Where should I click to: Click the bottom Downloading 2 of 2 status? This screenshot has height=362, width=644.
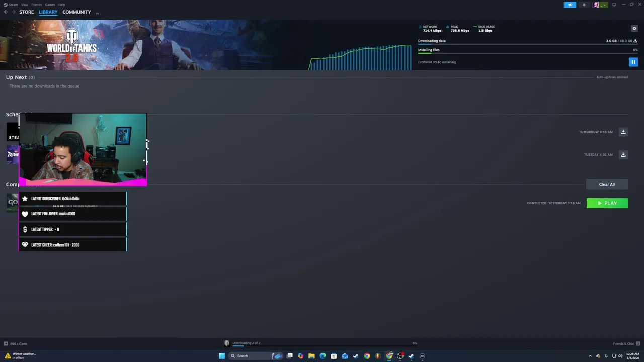click(x=247, y=343)
